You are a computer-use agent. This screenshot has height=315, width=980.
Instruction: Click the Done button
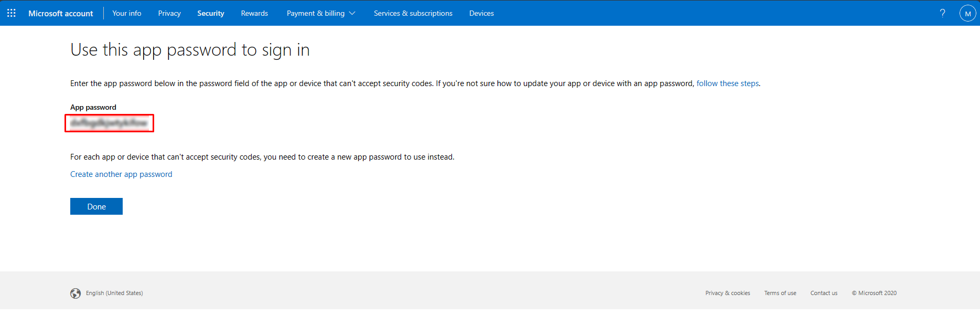(x=96, y=206)
